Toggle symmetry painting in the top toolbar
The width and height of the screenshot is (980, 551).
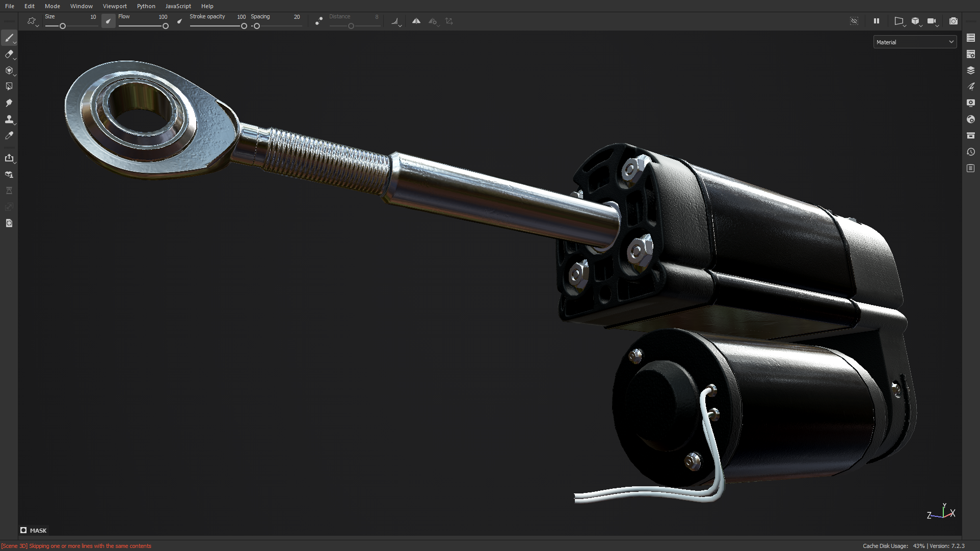416,21
